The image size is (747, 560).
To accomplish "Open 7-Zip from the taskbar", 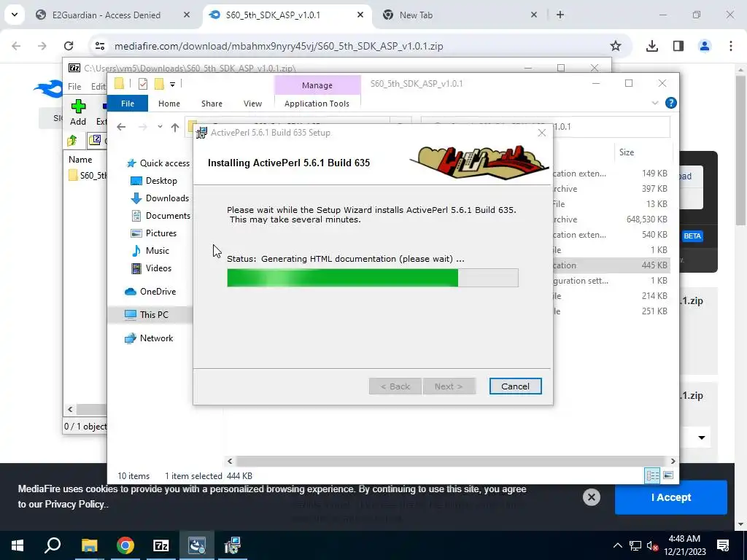I will tap(161, 545).
